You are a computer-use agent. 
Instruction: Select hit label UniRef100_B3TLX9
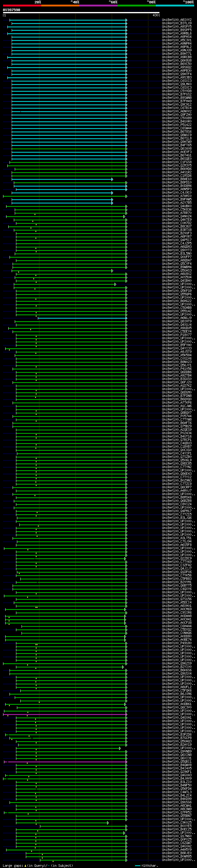click(177, 23)
